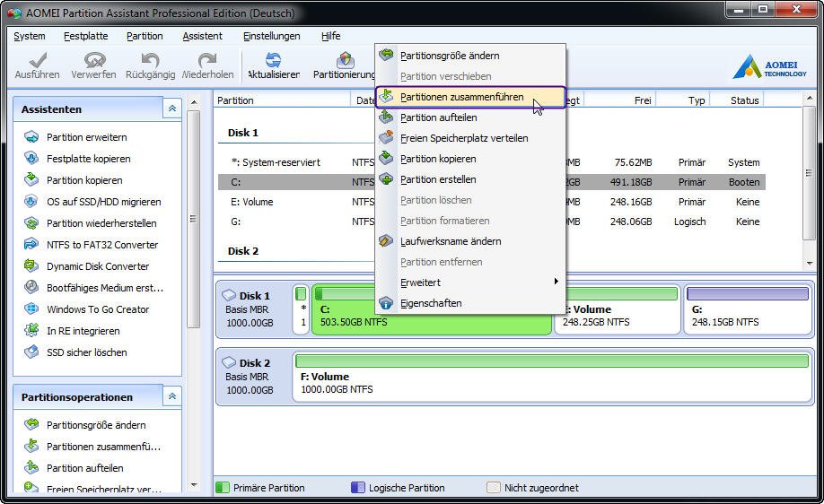Image resolution: width=824 pixels, height=504 pixels.
Task: Open the Hilfe menu
Action: (x=330, y=36)
